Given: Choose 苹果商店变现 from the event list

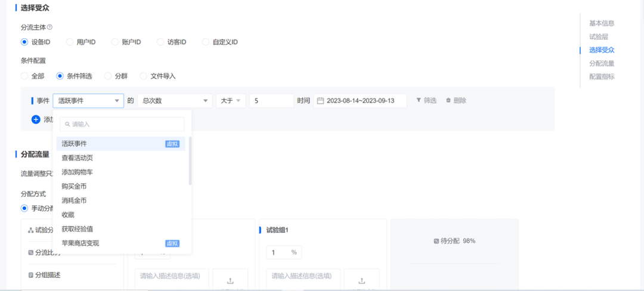Looking at the screenshot, I should [120, 243].
